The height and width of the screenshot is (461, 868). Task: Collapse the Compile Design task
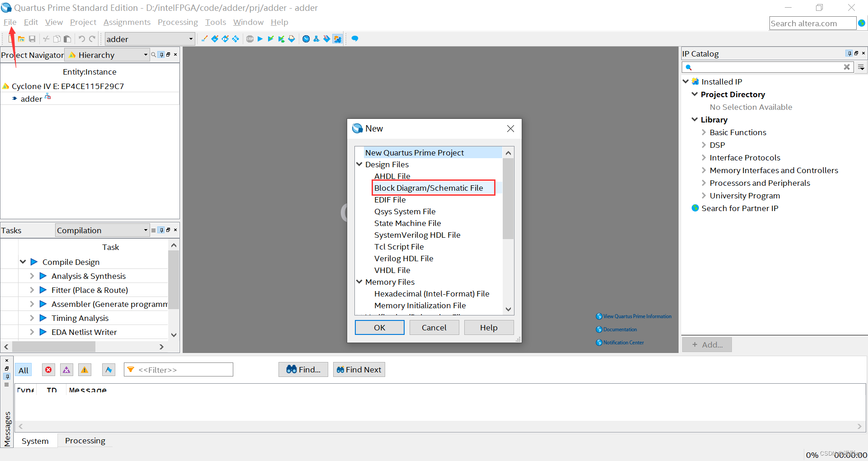click(23, 262)
